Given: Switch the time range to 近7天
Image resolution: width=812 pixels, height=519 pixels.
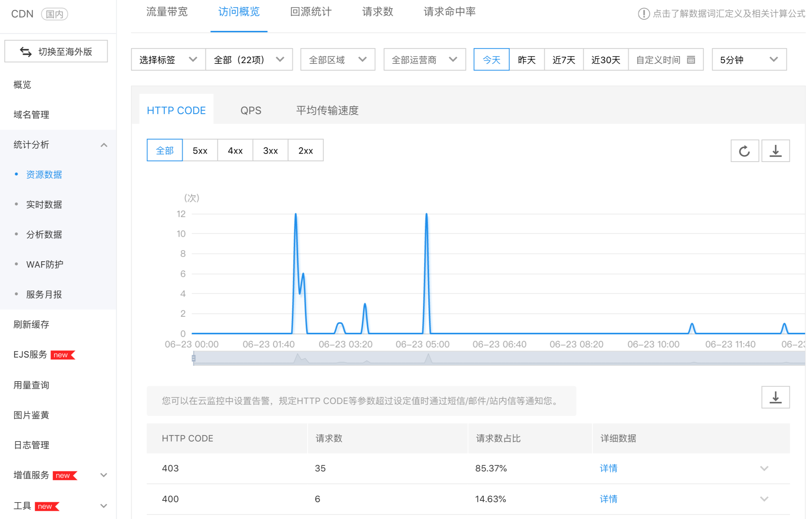Looking at the screenshot, I should click(564, 60).
